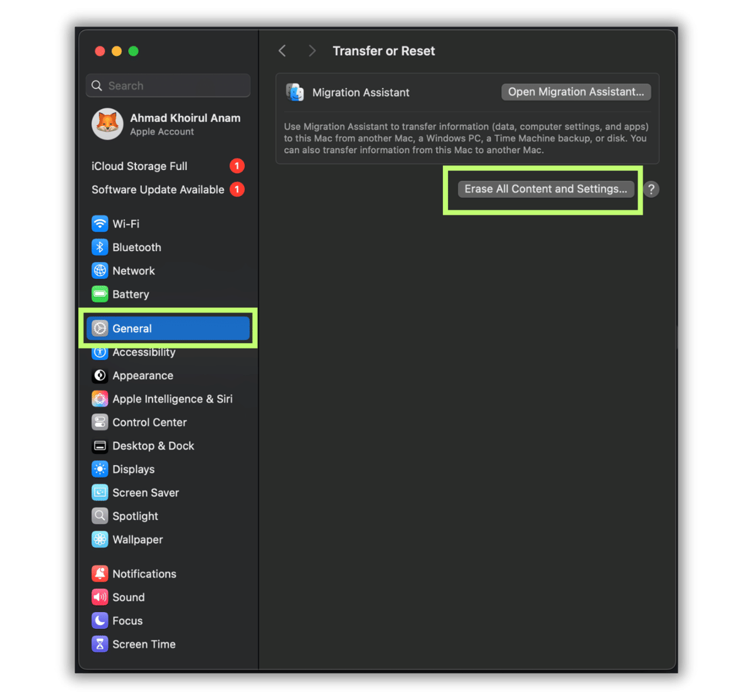Open Migration Assistant button
This screenshot has height=700, width=753.
pyautogui.click(x=576, y=92)
